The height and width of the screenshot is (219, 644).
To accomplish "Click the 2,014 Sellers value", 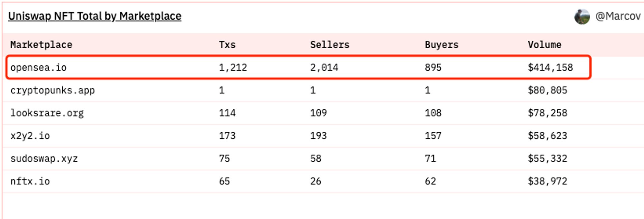I will (x=324, y=68).
